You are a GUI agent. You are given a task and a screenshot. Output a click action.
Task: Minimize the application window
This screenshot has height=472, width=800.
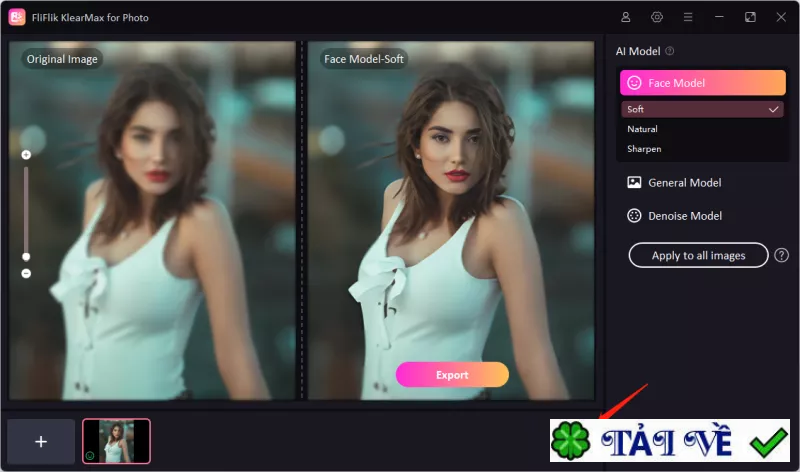coord(719,17)
